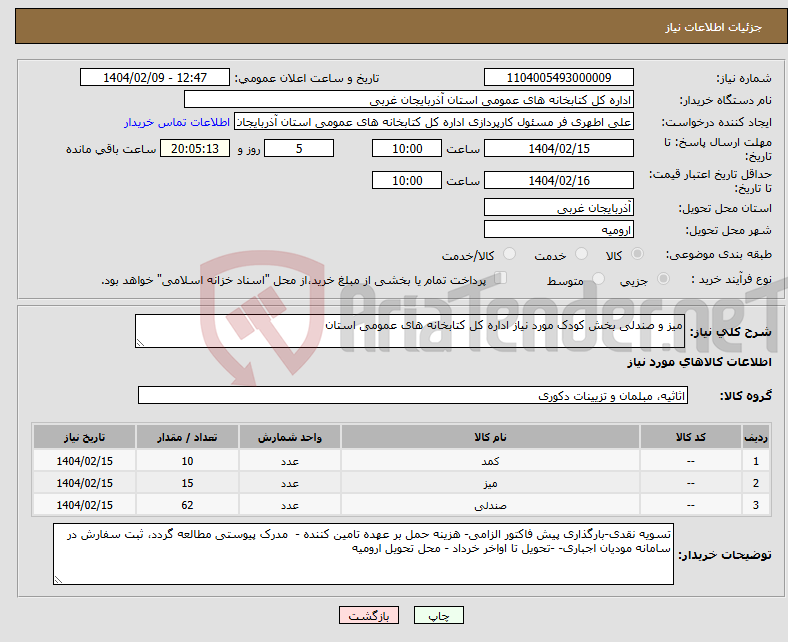Viewport: 788px width, 642px height.
Task: Click the شرح کلی نیاز text area
Action: (x=410, y=331)
